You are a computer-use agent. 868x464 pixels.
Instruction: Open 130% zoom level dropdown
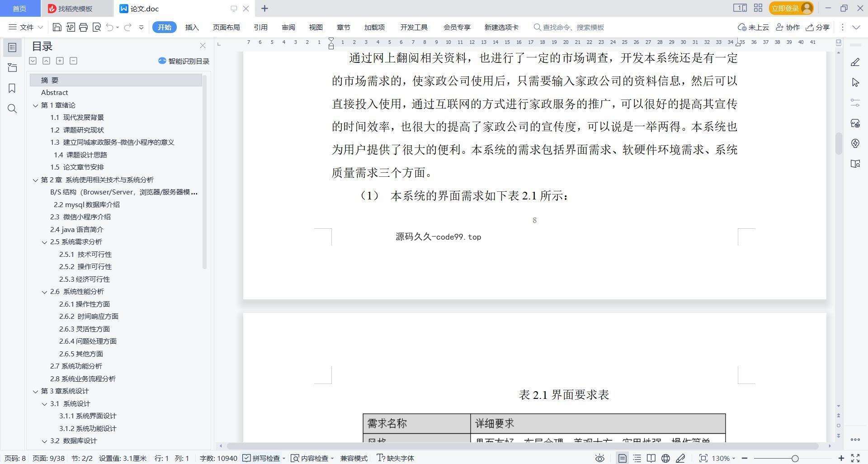(x=723, y=458)
